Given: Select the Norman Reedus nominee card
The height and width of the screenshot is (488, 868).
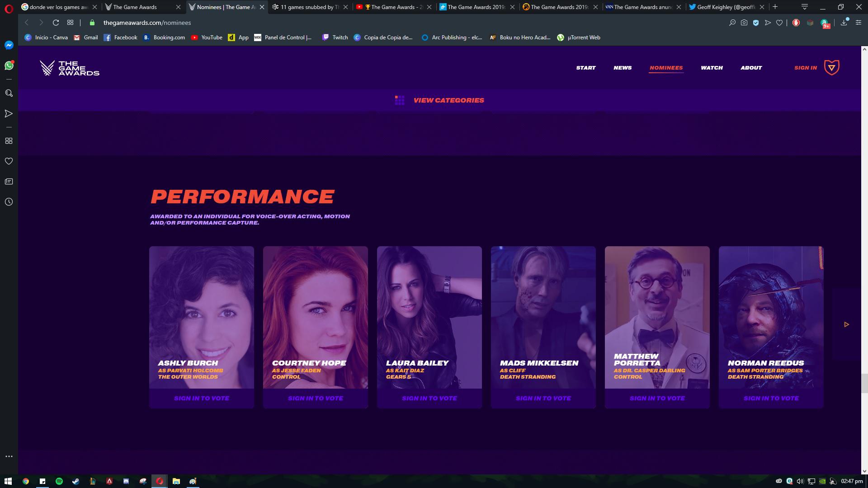Looking at the screenshot, I should tap(771, 317).
